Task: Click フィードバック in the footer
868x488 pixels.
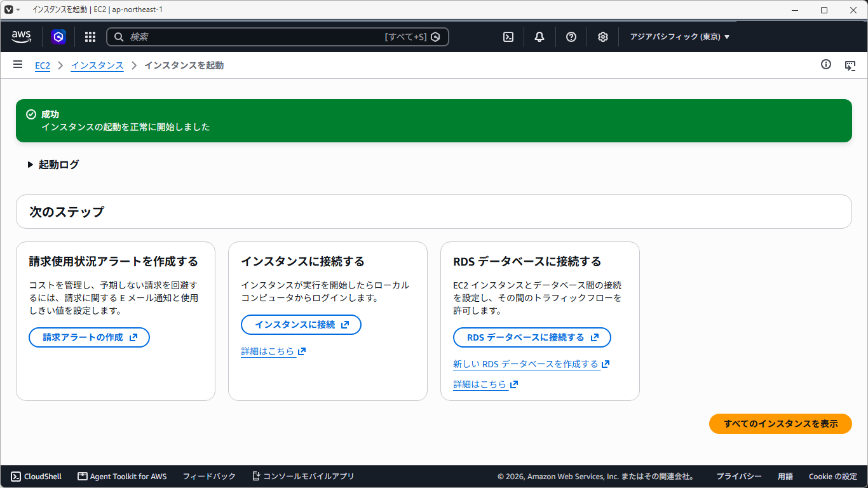Action: [x=209, y=477]
